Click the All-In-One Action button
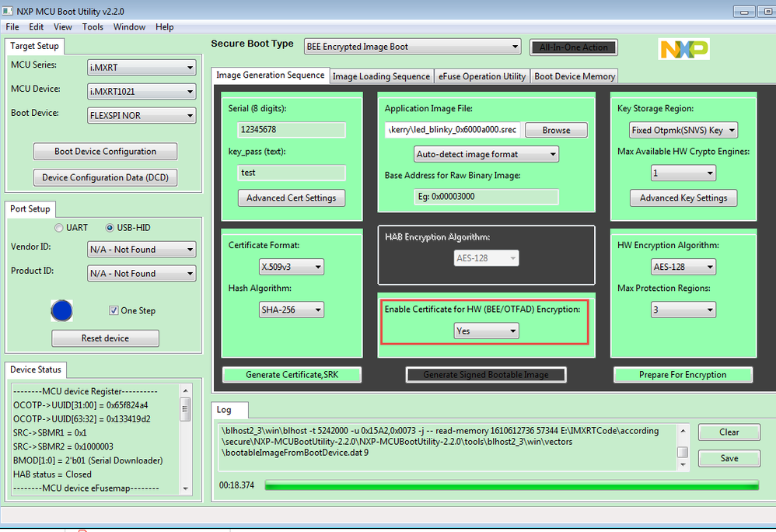This screenshot has height=532, width=776. pyautogui.click(x=573, y=47)
